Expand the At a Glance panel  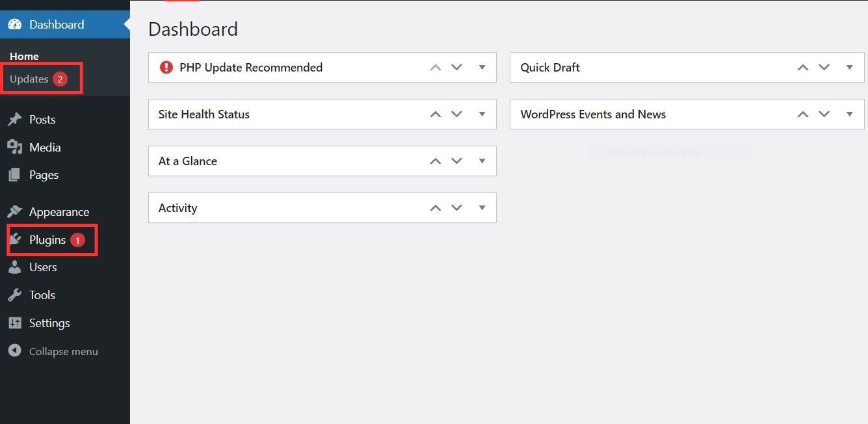coord(482,161)
